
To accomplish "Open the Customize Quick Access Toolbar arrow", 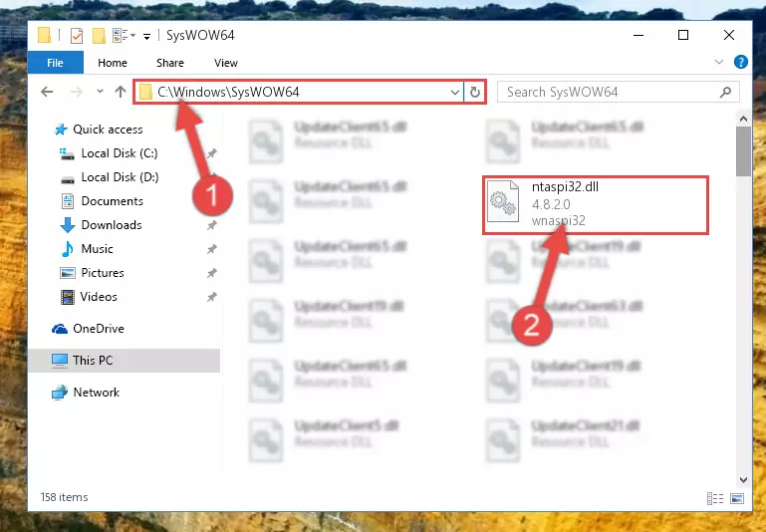I will 146,36.
